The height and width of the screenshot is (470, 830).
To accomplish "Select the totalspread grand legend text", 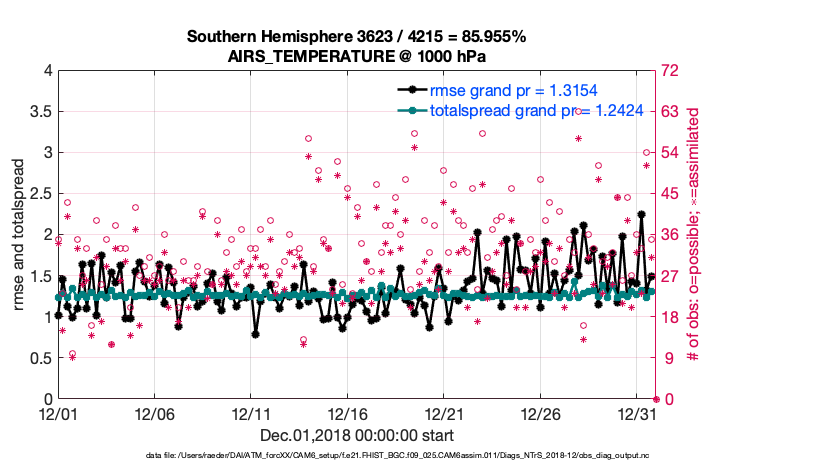I will coord(517,111).
